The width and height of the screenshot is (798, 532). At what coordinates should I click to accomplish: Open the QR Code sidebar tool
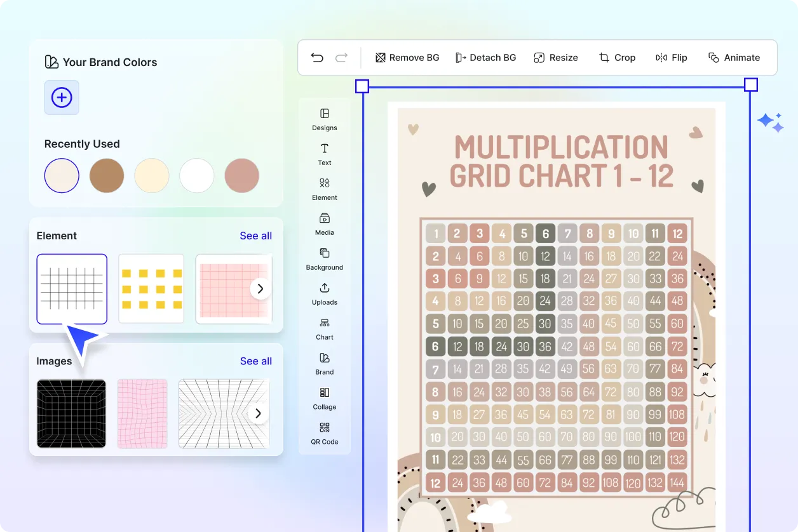pos(325,434)
